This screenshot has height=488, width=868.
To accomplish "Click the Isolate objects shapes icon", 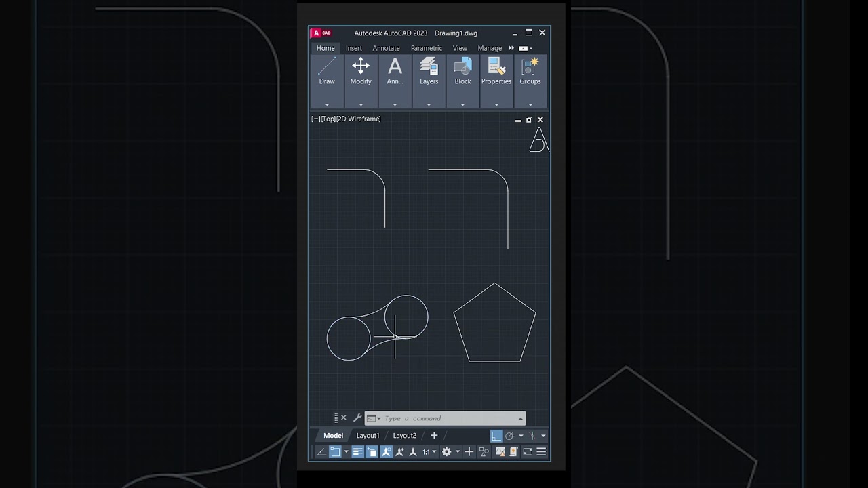I will [x=484, y=452].
